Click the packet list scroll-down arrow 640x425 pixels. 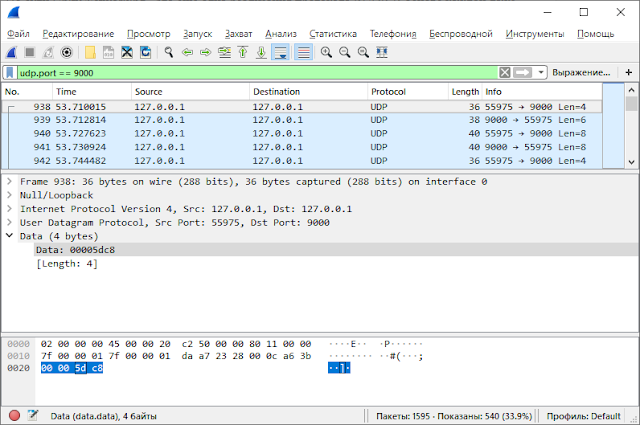631,162
